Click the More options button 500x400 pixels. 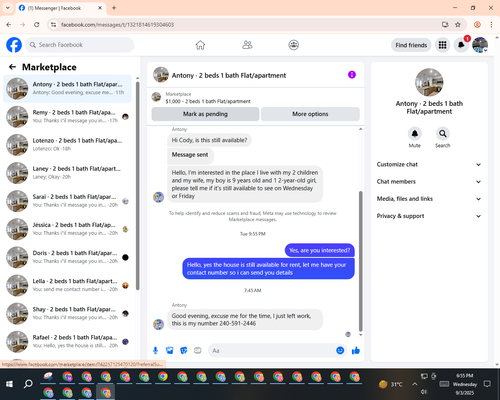(310, 114)
